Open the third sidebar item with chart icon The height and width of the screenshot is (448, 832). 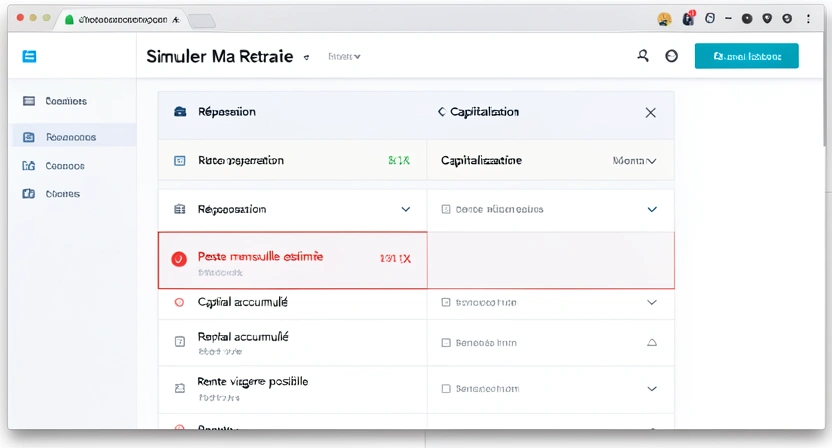pos(29,166)
